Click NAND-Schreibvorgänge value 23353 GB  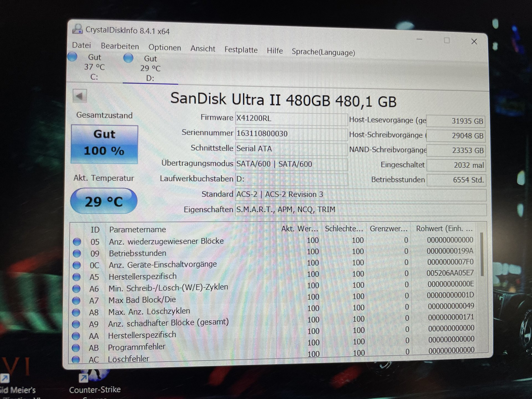tap(456, 150)
